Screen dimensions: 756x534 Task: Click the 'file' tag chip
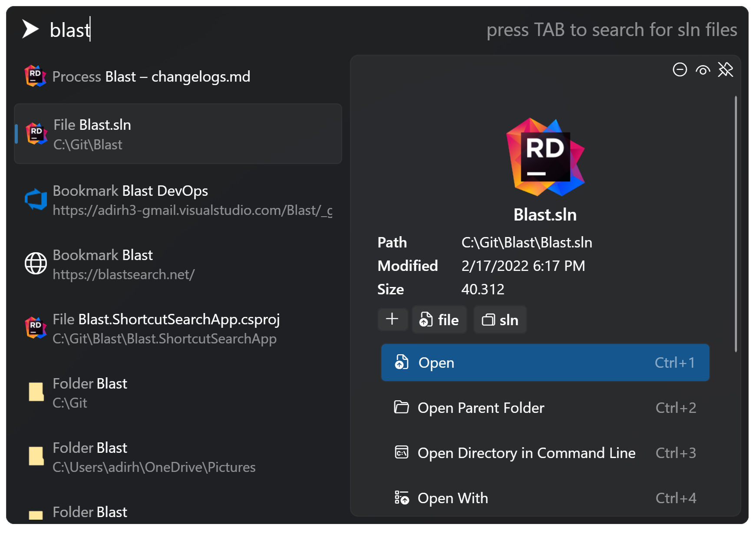click(439, 320)
